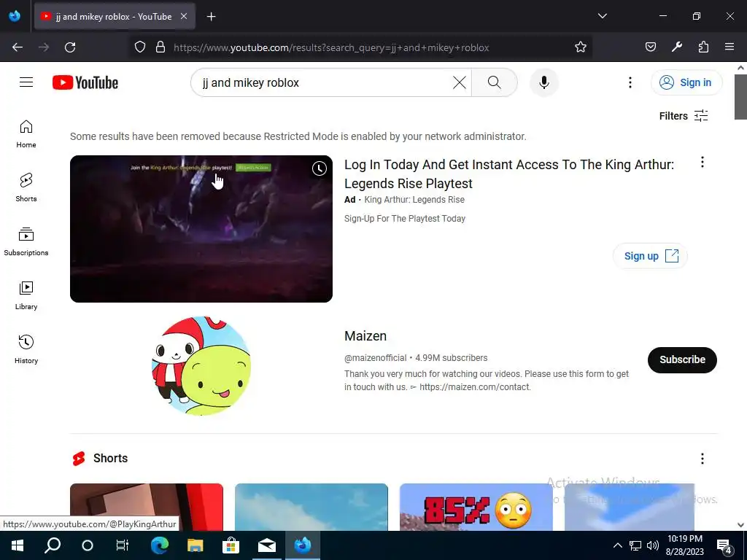Start voice search with the microphone
Viewport: 747px width, 560px height.
coord(543,82)
